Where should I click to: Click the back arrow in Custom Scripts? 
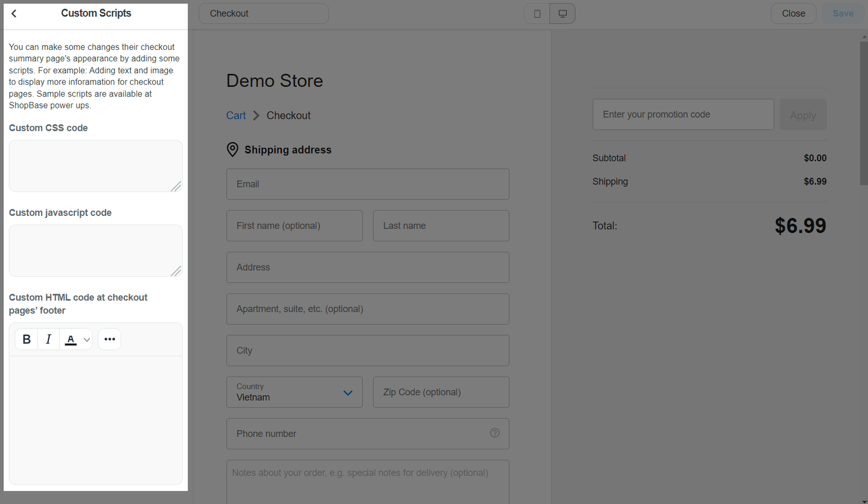[14, 14]
